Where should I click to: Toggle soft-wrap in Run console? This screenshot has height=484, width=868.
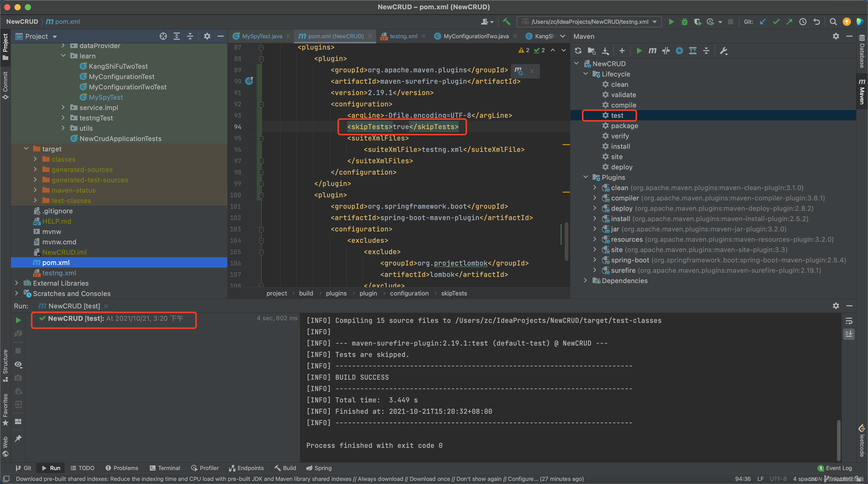(849, 321)
